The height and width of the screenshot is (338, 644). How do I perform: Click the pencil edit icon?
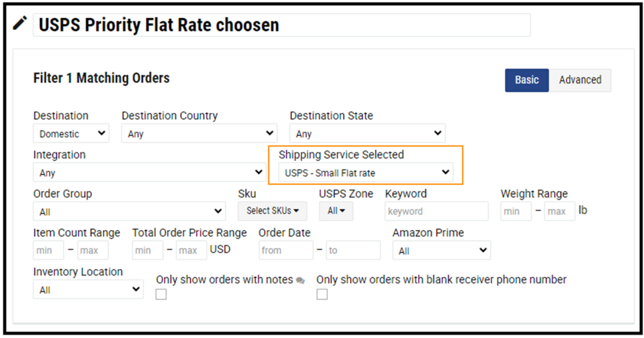coord(19,22)
